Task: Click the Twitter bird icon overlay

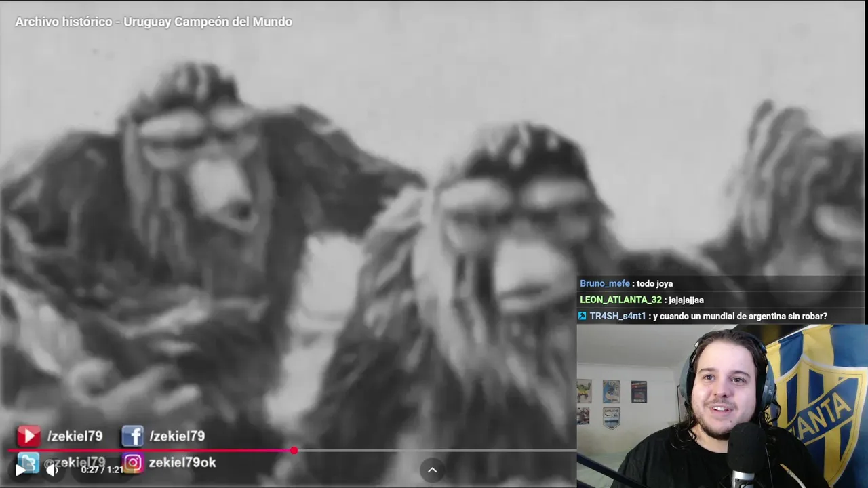Action: [28, 462]
